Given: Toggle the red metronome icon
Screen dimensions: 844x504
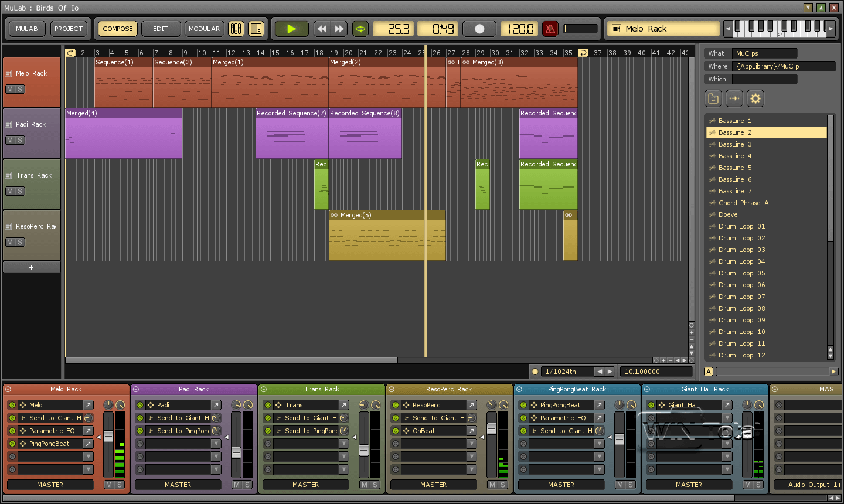Looking at the screenshot, I should click(550, 29).
